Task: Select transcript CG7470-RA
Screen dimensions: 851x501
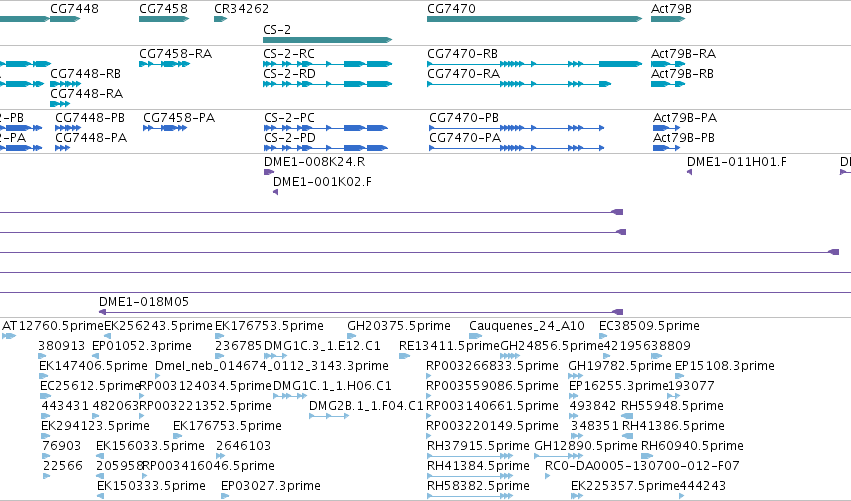Action: 519,84
